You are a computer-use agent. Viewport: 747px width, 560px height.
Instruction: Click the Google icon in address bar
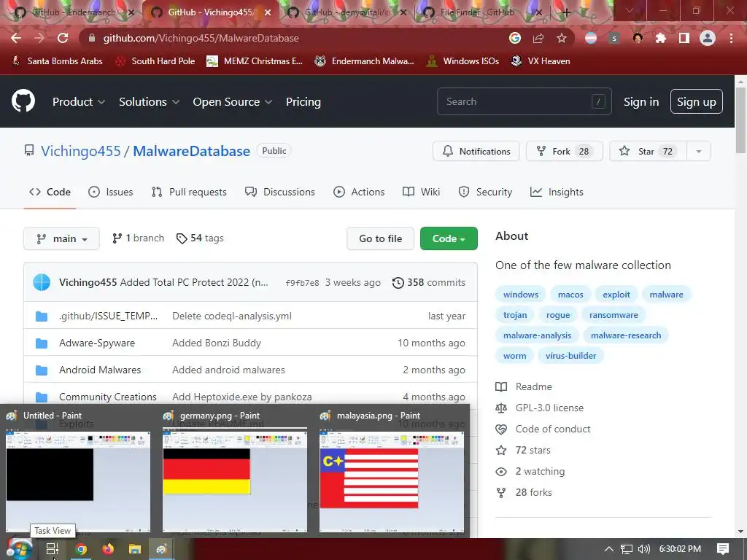tap(515, 38)
